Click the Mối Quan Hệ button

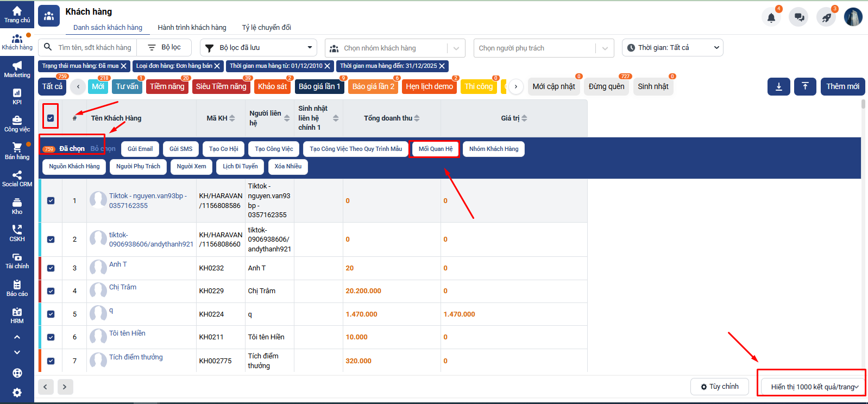[x=435, y=149]
